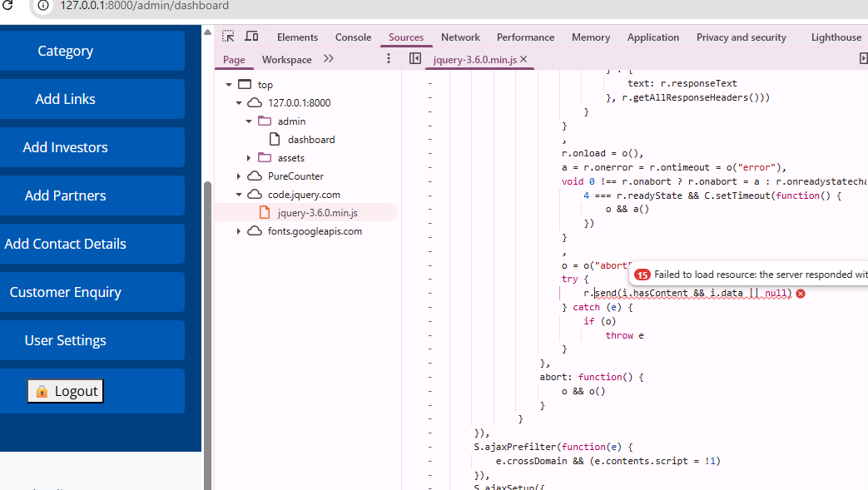Expand the PureCounter tree node

pos(239,176)
